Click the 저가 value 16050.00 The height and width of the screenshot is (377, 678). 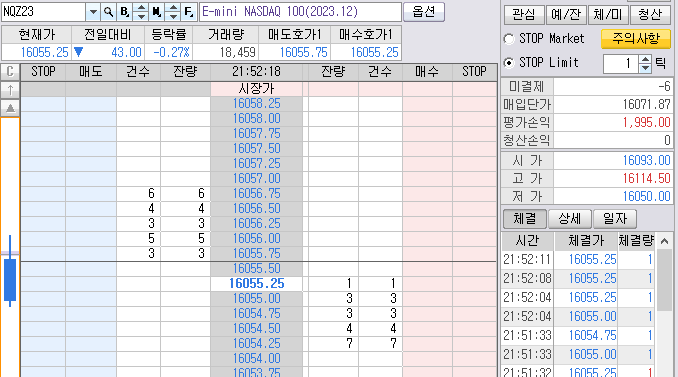(646, 196)
